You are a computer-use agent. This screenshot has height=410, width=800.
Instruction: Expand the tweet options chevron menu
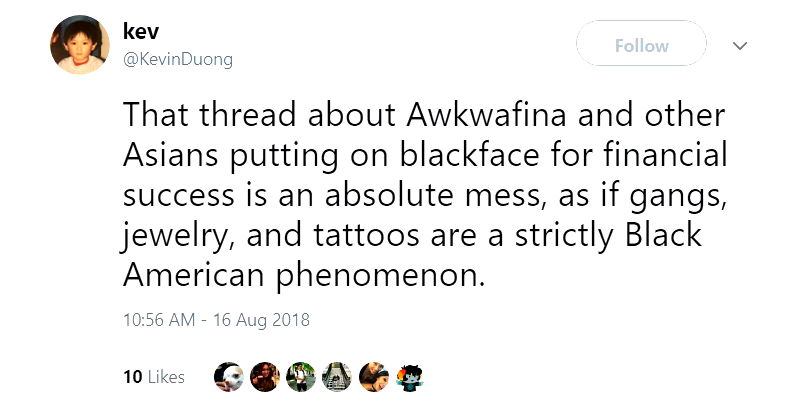[x=740, y=46]
